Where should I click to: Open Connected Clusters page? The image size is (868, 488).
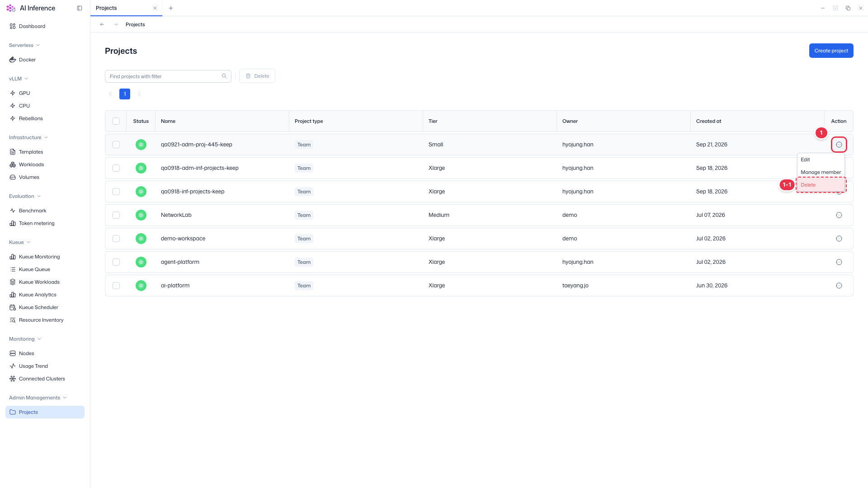coord(42,379)
